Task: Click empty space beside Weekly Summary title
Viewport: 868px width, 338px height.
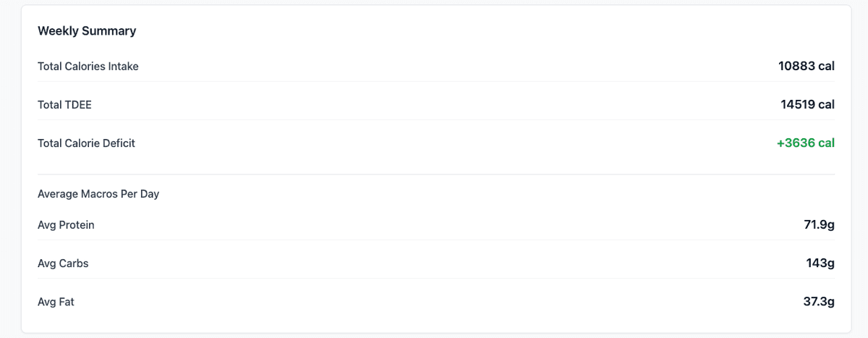Action: point(485,31)
